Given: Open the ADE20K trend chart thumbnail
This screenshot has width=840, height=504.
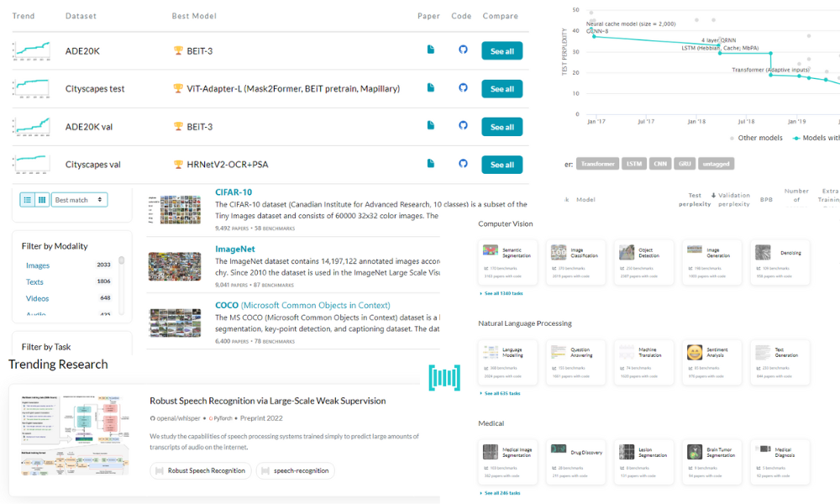Looking at the screenshot, I should click(x=32, y=51).
